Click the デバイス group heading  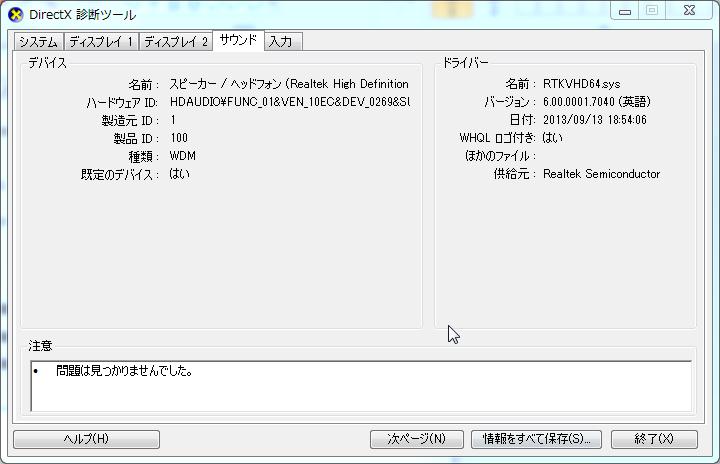tap(47, 63)
